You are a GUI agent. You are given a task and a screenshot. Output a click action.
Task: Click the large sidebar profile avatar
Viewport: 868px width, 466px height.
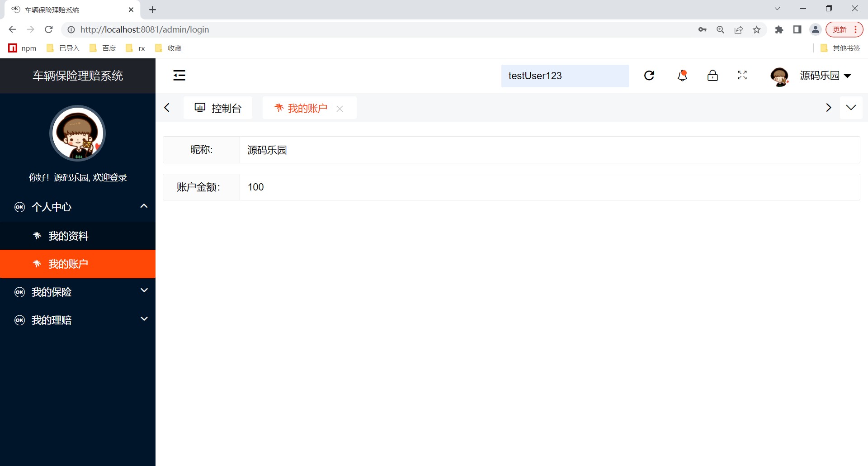pos(77,133)
